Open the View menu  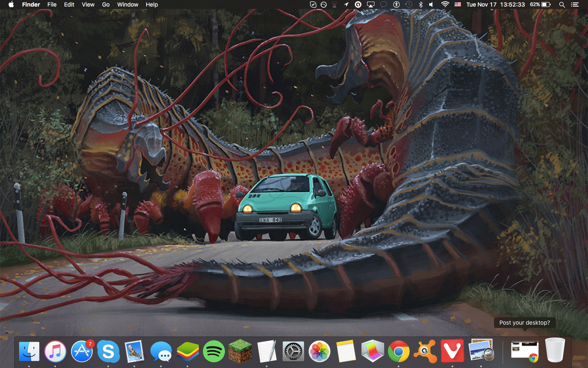click(88, 4)
